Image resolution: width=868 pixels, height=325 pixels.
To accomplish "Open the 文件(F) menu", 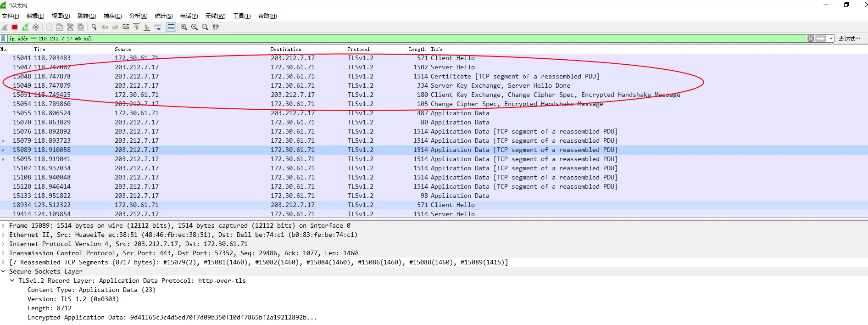I will [x=11, y=16].
